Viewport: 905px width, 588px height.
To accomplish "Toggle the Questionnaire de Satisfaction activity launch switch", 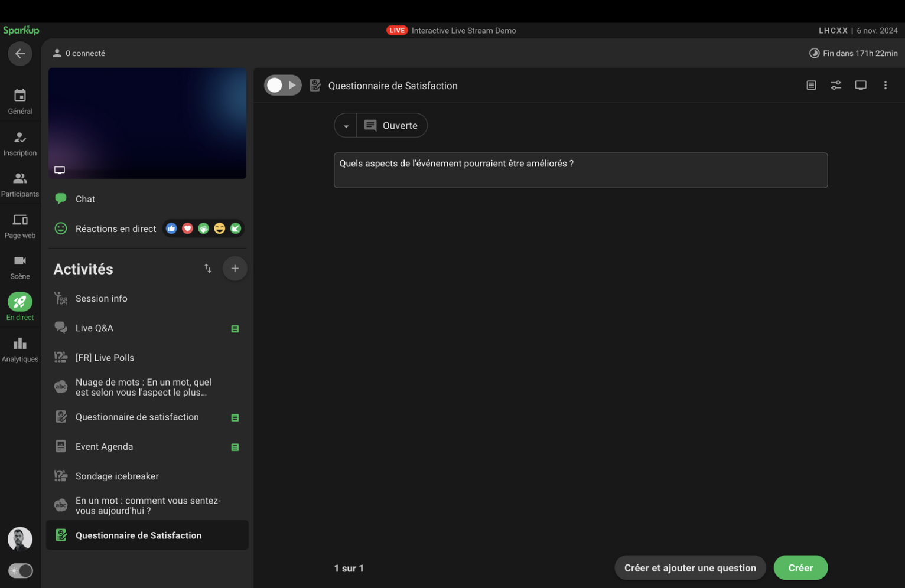I will point(282,86).
